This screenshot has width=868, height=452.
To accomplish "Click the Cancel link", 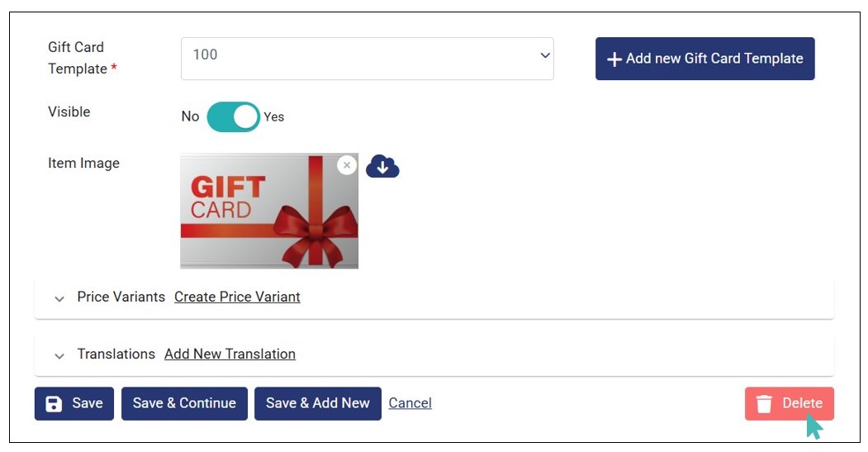I will (410, 403).
